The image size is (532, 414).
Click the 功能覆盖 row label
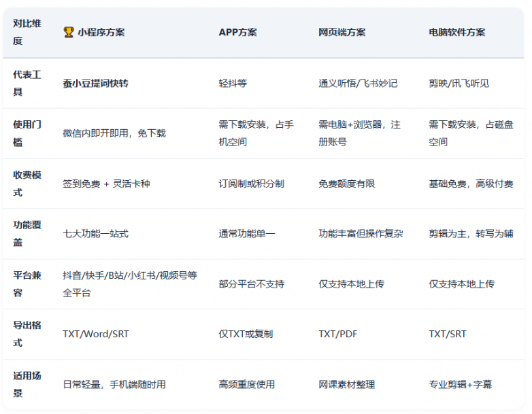point(27,234)
